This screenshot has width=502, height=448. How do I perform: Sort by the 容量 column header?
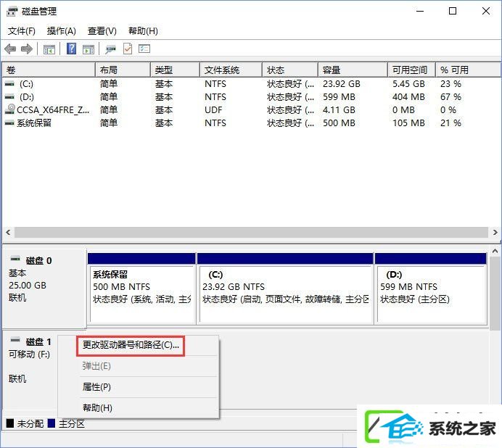[353, 70]
